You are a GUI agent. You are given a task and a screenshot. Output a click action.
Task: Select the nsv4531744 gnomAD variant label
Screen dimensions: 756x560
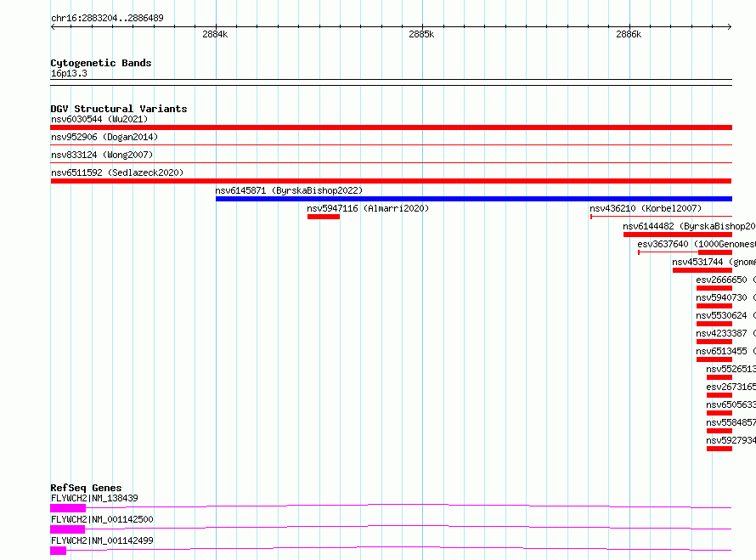coord(714,262)
